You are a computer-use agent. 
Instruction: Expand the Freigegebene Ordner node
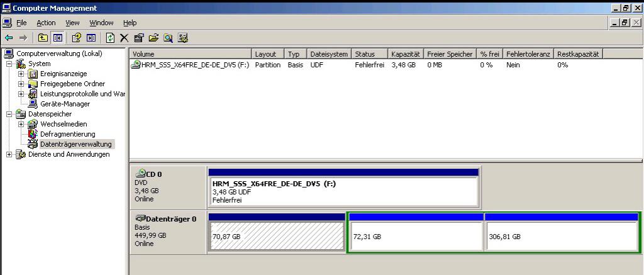point(21,84)
